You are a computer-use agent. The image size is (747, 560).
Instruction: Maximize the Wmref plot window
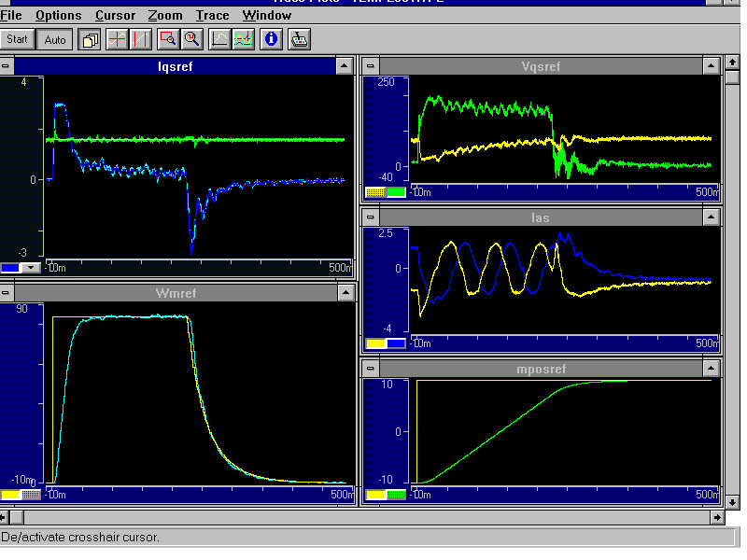point(345,293)
